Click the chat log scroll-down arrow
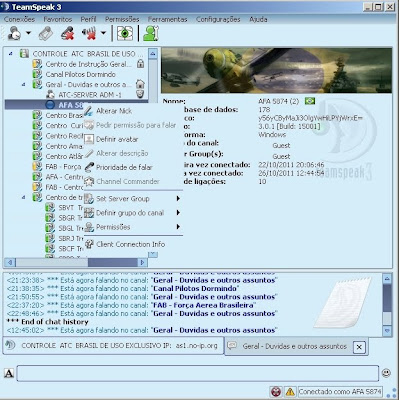This screenshot has width=399, height=400. point(387,331)
